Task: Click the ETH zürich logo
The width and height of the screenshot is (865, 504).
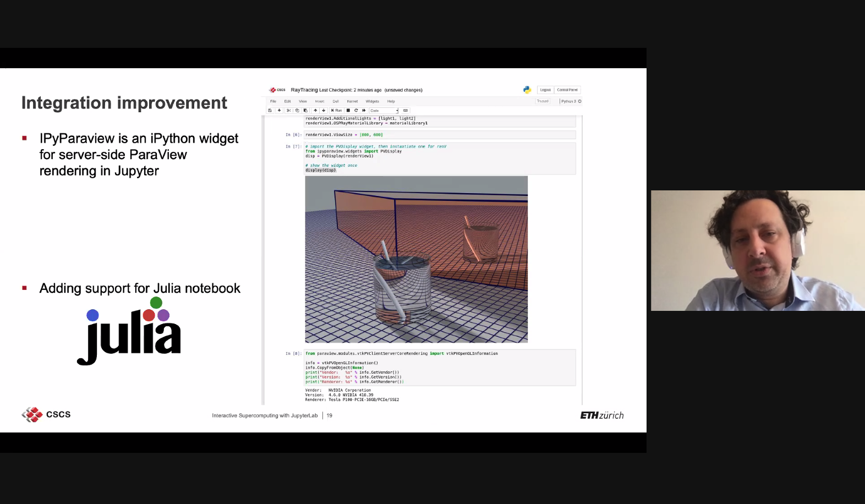Action: pos(602,415)
